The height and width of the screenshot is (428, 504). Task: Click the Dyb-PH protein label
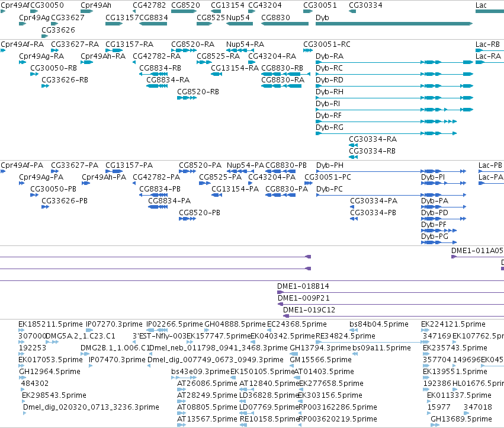coord(330,165)
